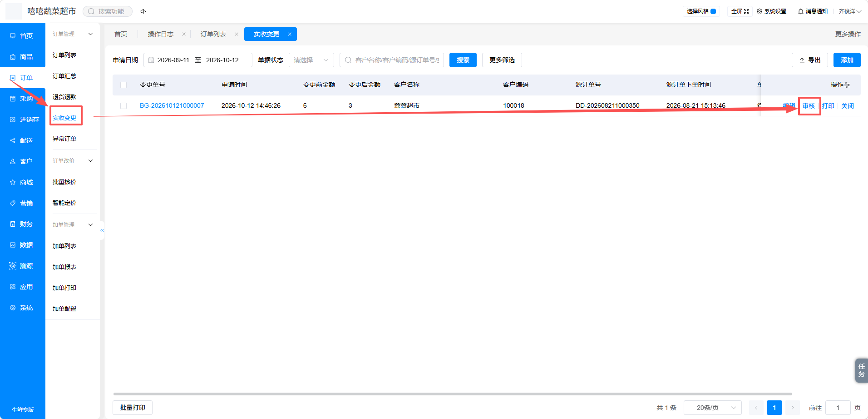868x419 pixels.
Task: Switch to the 订单列表 tab
Action: point(213,34)
